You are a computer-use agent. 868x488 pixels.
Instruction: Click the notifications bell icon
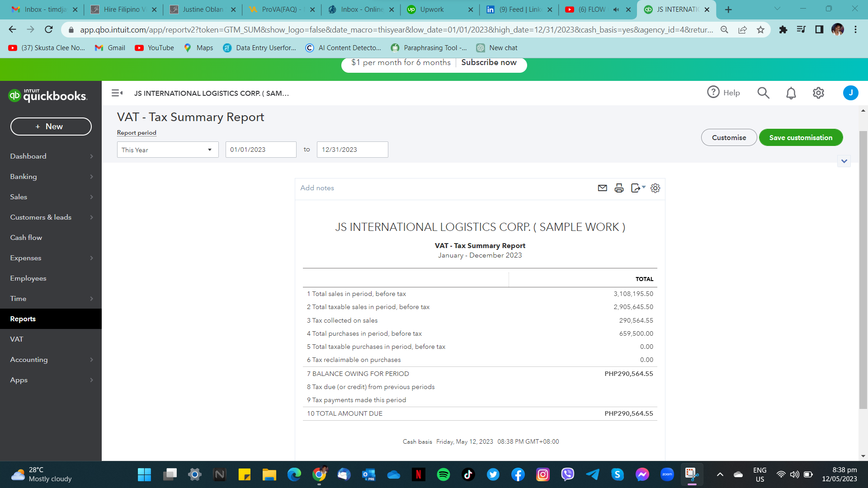(791, 93)
